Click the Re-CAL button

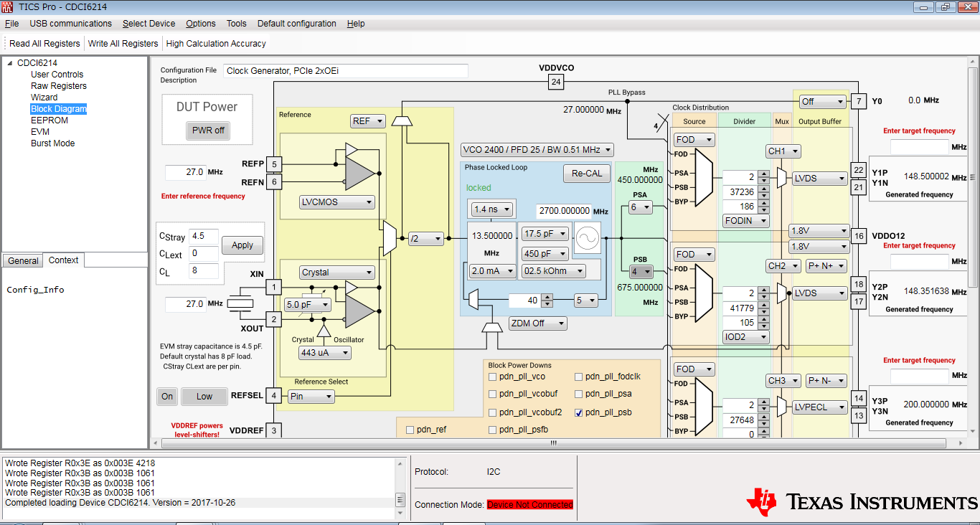[x=587, y=174]
